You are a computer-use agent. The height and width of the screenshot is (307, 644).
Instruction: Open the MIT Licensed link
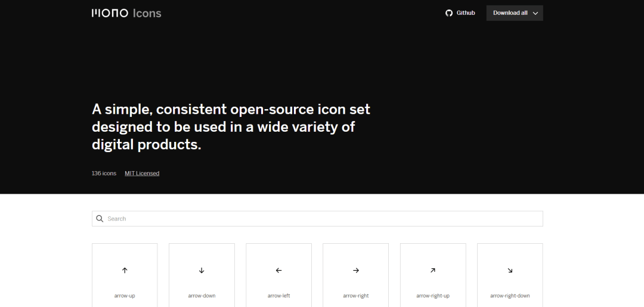pyautogui.click(x=142, y=173)
